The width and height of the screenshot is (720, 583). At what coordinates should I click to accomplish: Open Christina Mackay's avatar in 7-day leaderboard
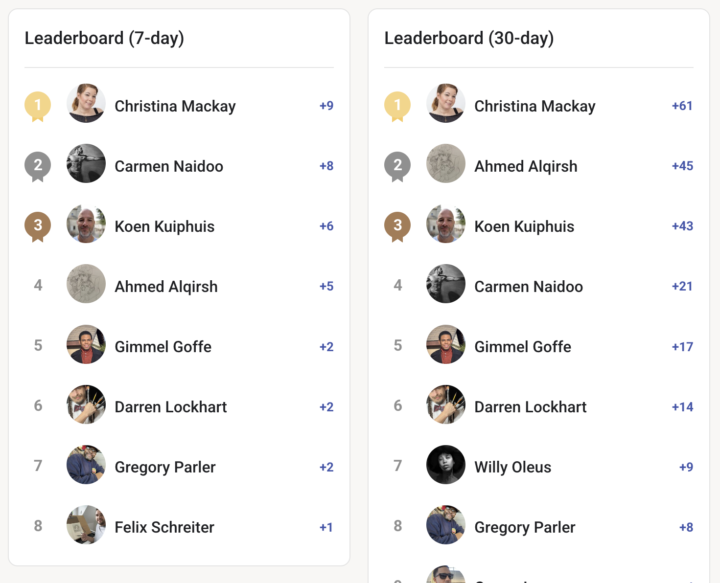point(86,104)
